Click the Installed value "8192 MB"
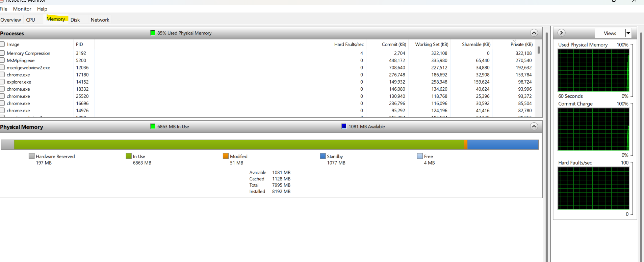This screenshot has width=644, height=262. [281, 192]
